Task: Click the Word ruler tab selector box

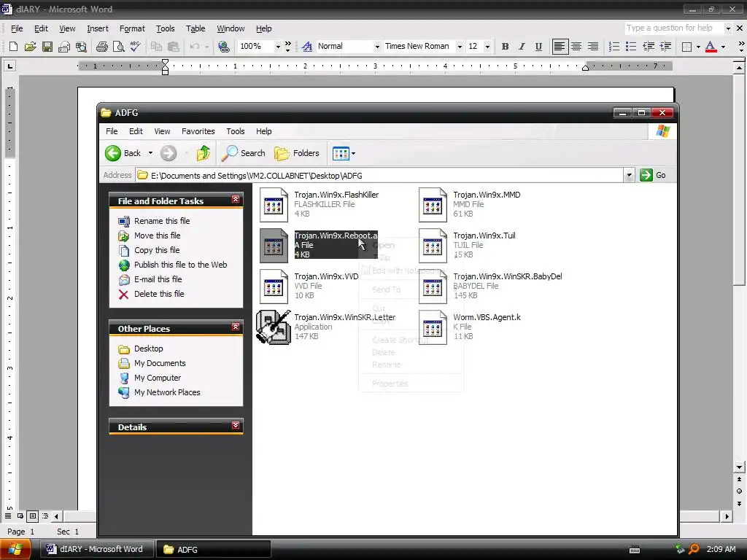Action: pyautogui.click(x=9, y=66)
